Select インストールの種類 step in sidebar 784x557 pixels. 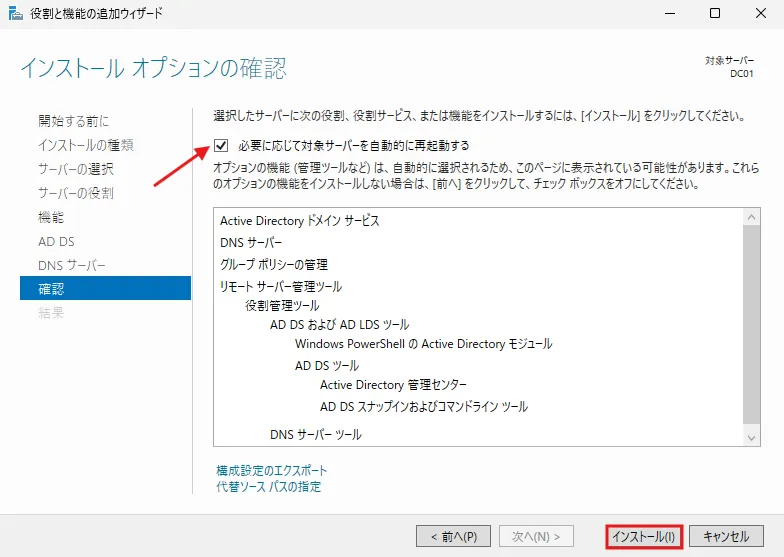pos(86,145)
